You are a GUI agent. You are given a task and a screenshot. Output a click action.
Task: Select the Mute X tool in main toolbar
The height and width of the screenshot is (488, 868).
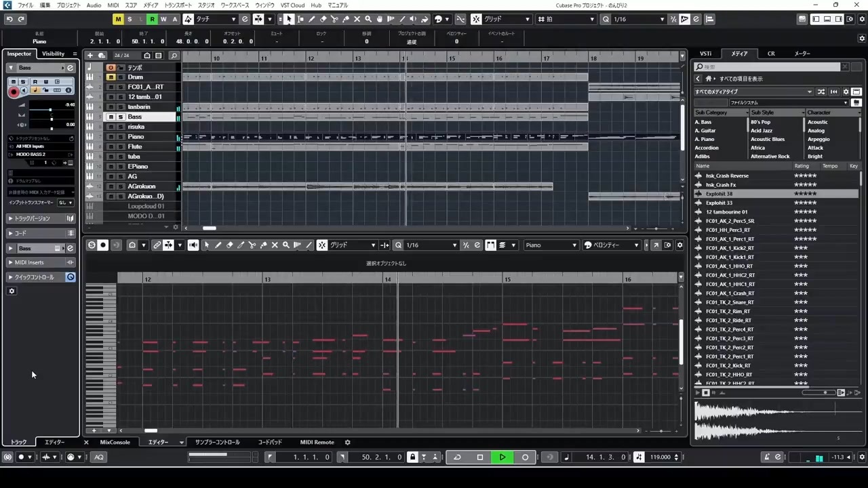(357, 19)
